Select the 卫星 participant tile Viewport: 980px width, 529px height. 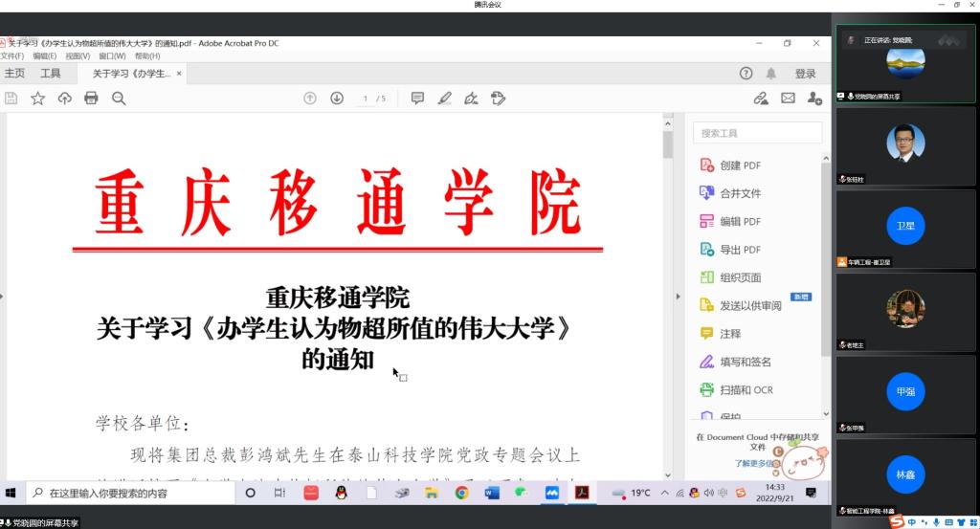(905, 230)
